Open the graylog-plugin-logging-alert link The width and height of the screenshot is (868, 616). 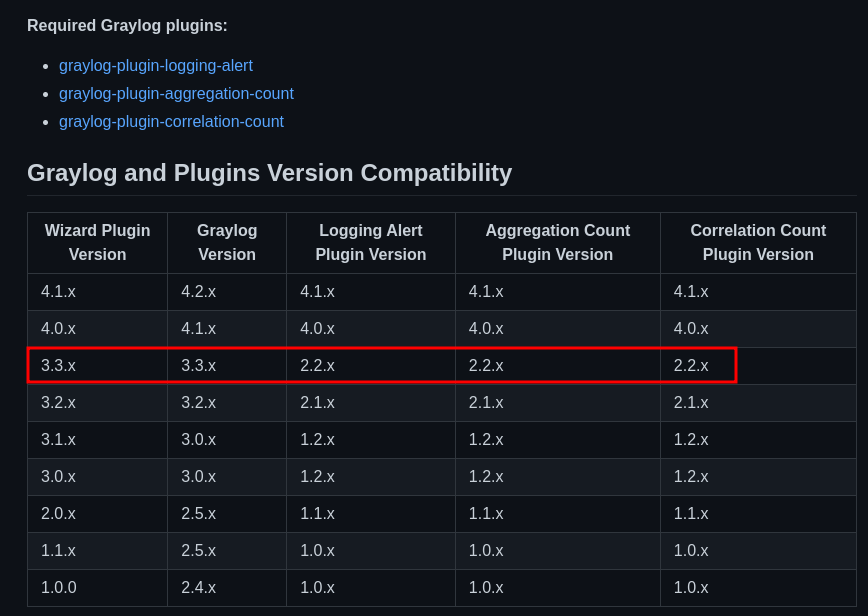155,66
